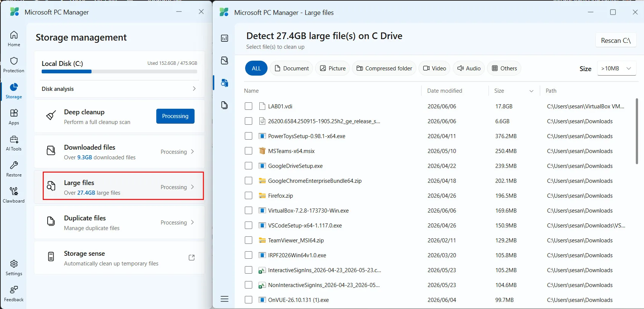Check the MSTeams-x64.msix checkbox
644x309 pixels.
[249, 151]
